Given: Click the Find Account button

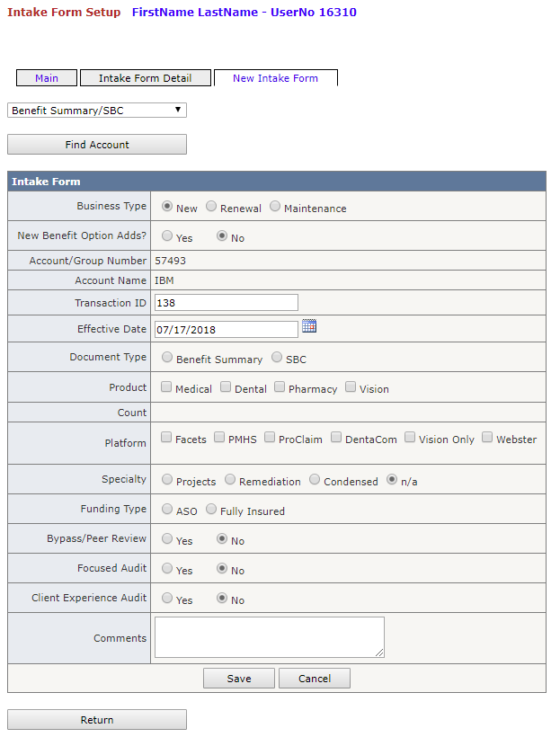Looking at the screenshot, I should pyautogui.click(x=96, y=145).
